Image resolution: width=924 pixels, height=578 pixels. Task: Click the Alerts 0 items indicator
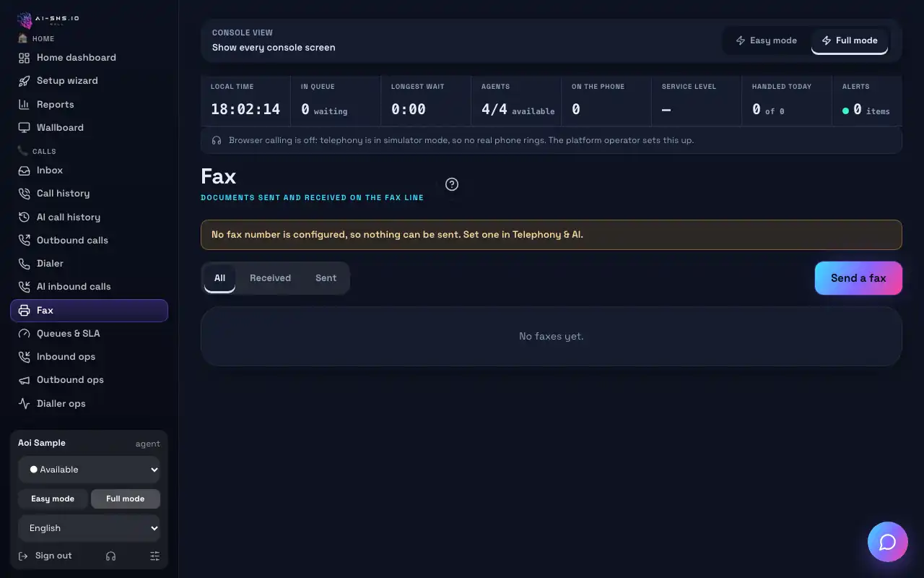tap(866, 101)
